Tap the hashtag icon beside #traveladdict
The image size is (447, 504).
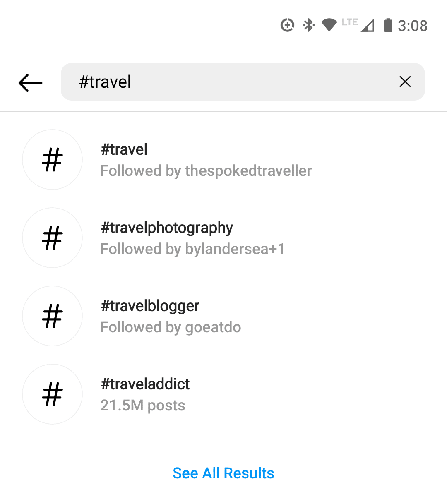point(52,394)
